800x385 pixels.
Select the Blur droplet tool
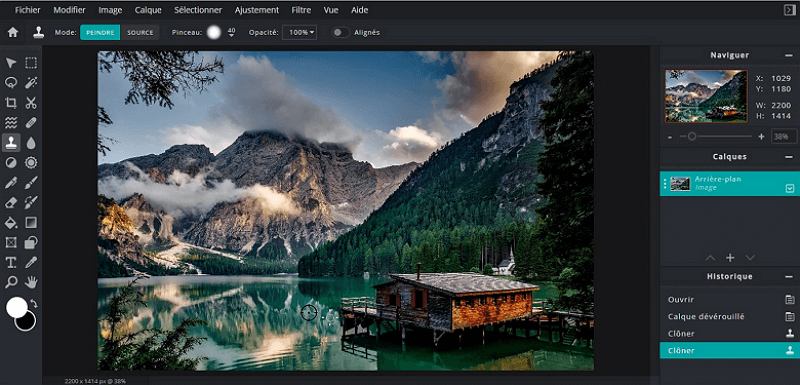(31, 143)
